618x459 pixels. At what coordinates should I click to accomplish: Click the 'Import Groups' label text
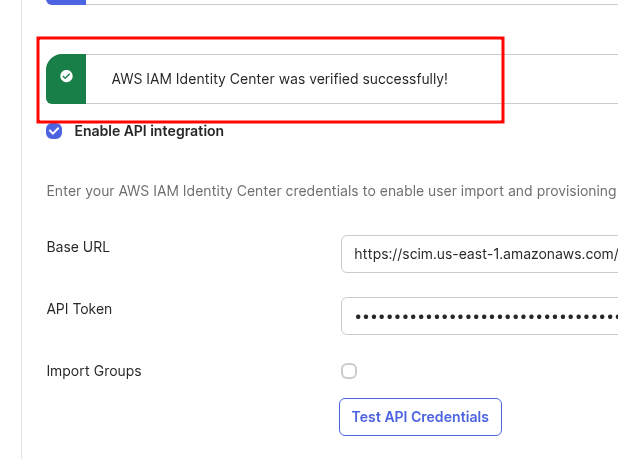tap(94, 371)
